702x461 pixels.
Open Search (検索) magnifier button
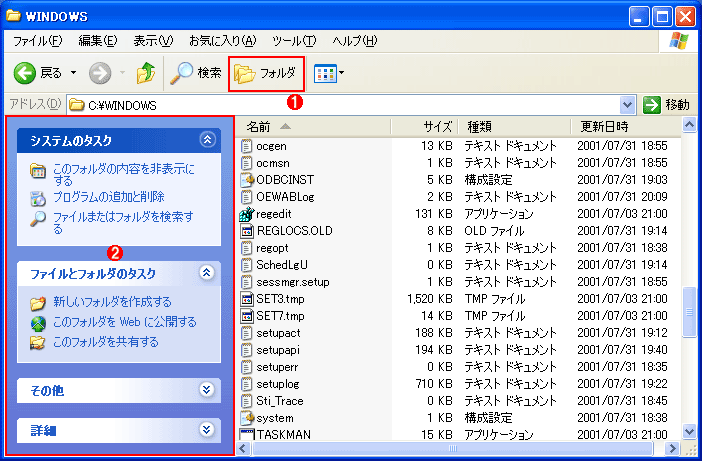tap(196, 73)
